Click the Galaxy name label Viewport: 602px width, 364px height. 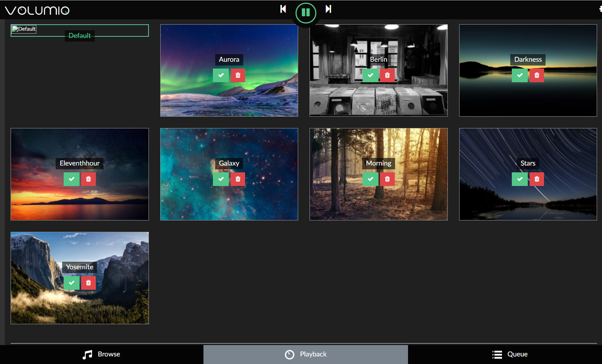point(229,163)
